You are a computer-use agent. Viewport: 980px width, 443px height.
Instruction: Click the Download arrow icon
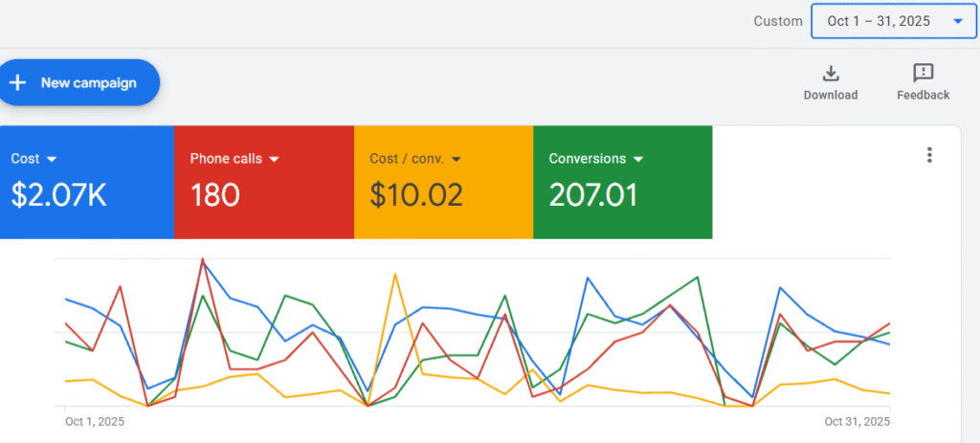pos(831,74)
